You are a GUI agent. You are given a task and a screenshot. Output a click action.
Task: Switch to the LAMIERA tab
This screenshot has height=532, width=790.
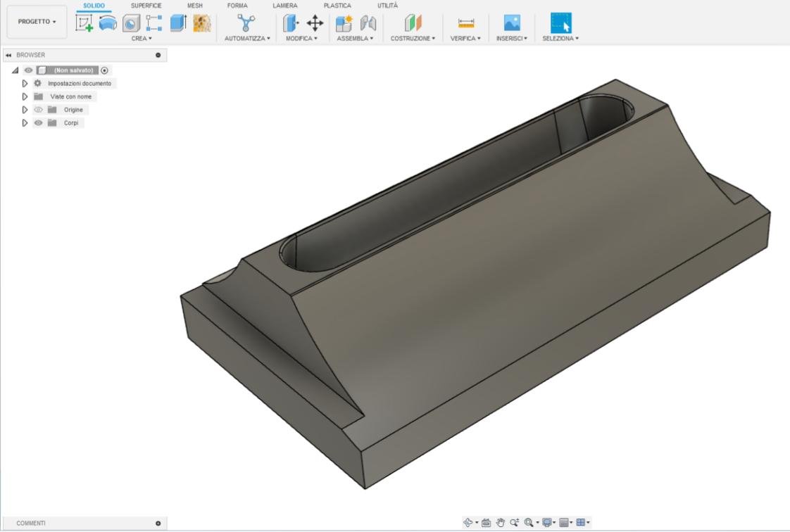pyautogui.click(x=285, y=6)
